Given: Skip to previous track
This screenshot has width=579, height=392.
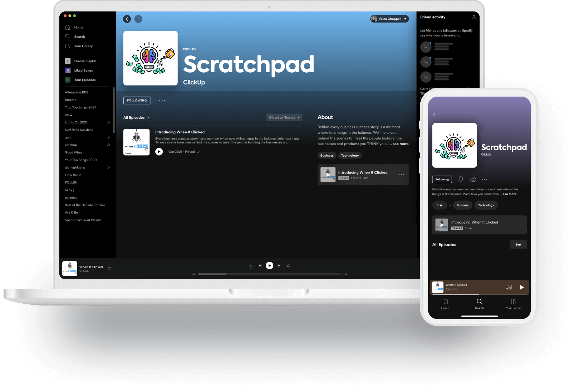Looking at the screenshot, I should click(260, 266).
